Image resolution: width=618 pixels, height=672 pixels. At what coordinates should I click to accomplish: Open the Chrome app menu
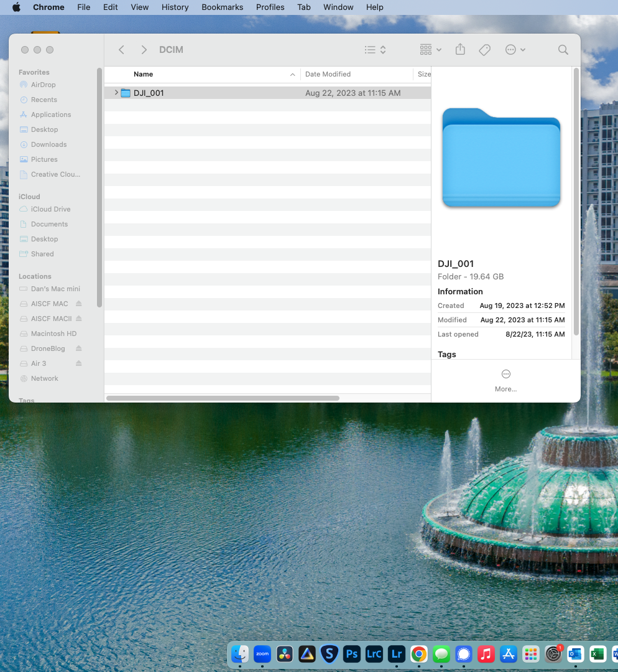click(x=48, y=7)
